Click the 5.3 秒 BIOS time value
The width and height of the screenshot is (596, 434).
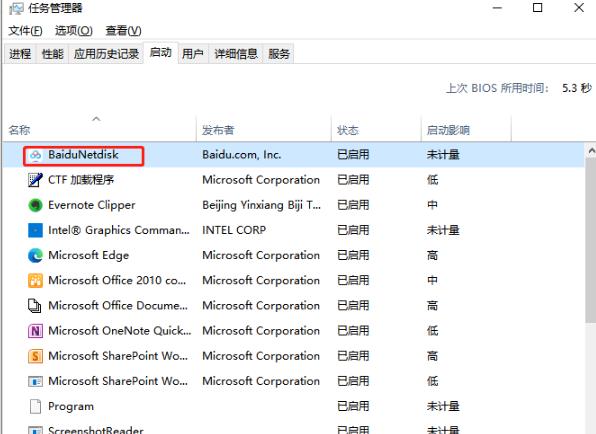pos(577,88)
